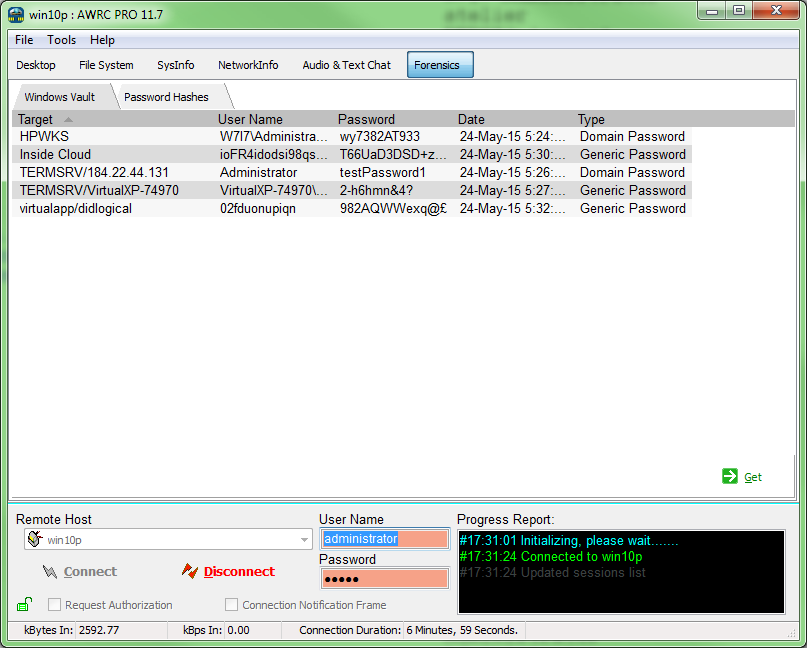The height and width of the screenshot is (648, 807).
Task: Click the AWRC PRO app icon in title bar
Action: [16, 14]
